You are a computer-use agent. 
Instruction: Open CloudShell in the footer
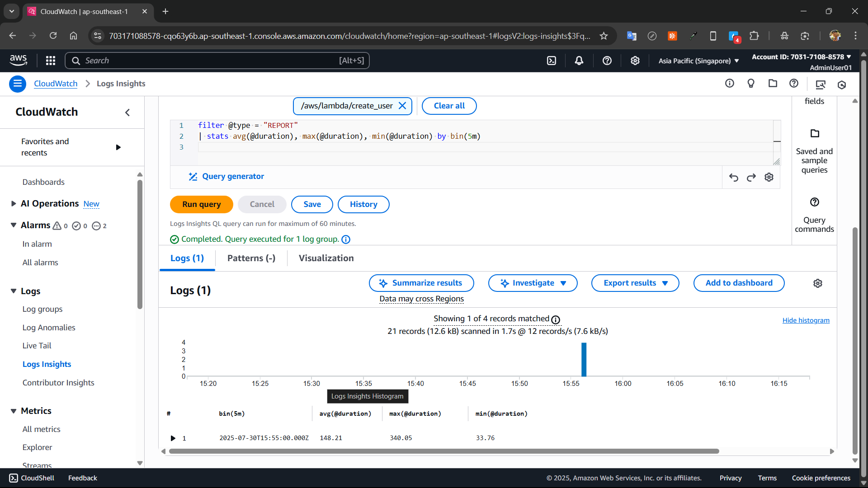click(32, 478)
